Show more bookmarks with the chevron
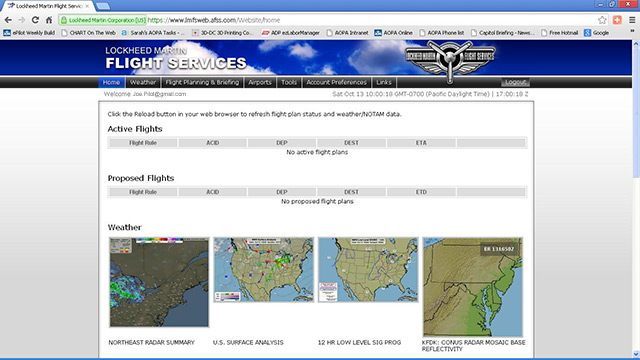Viewport: 640px width, 360px height. click(x=632, y=32)
